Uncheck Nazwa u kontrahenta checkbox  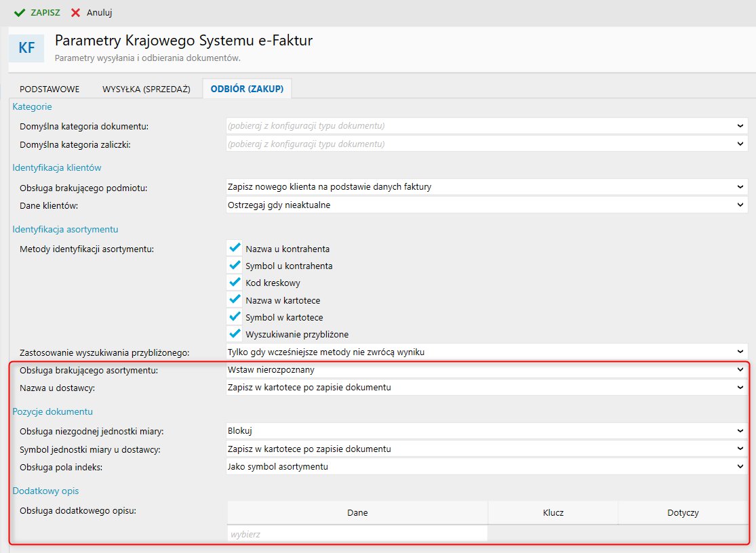tap(235, 248)
